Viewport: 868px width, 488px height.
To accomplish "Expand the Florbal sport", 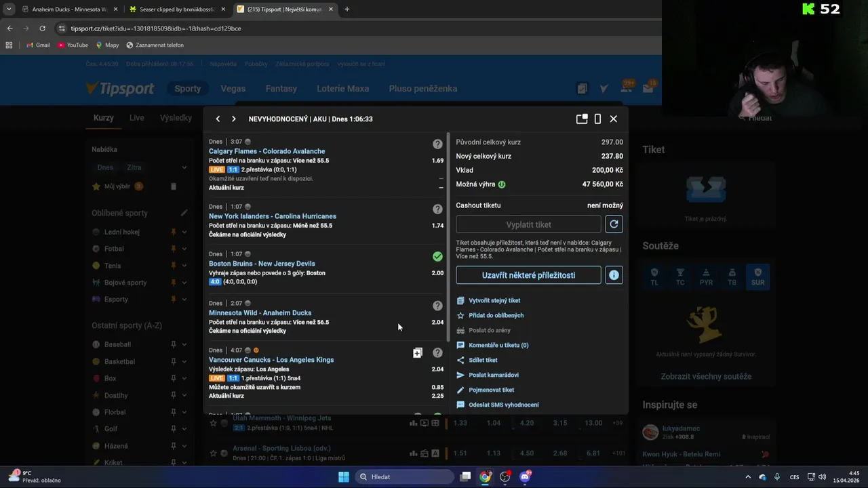I will click(x=184, y=412).
